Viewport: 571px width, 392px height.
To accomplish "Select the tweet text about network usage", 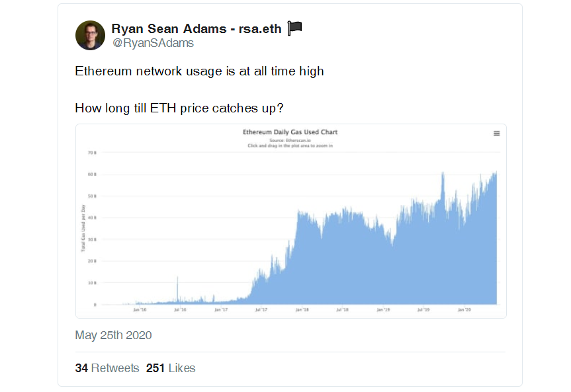I will coord(198,71).
